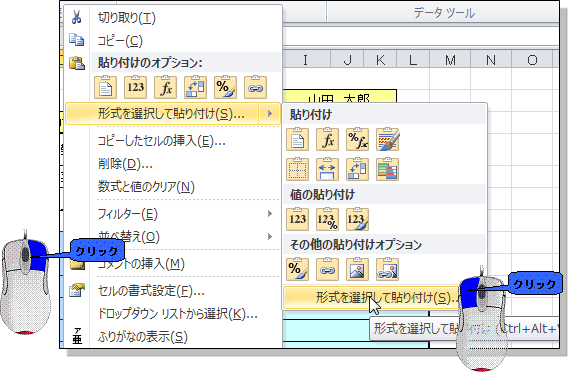Click the Keep Source Column Widths icon

[327, 169]
